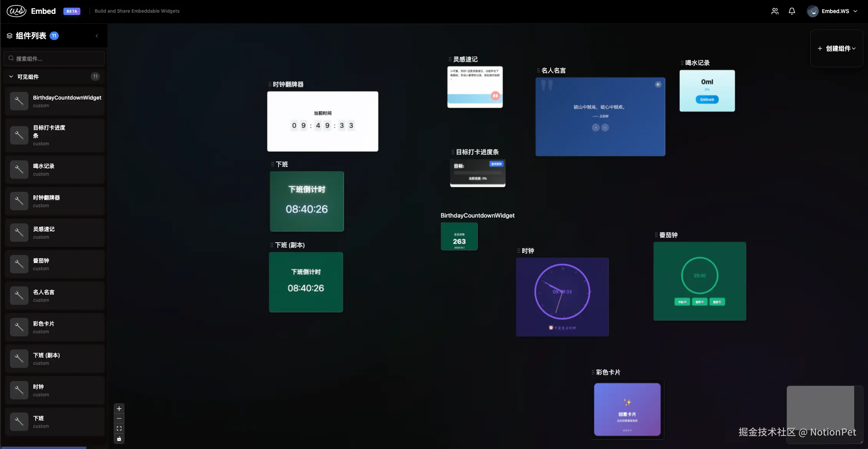Click the zoom in plus button
The image size is (868, 449).
click(119, 409)
